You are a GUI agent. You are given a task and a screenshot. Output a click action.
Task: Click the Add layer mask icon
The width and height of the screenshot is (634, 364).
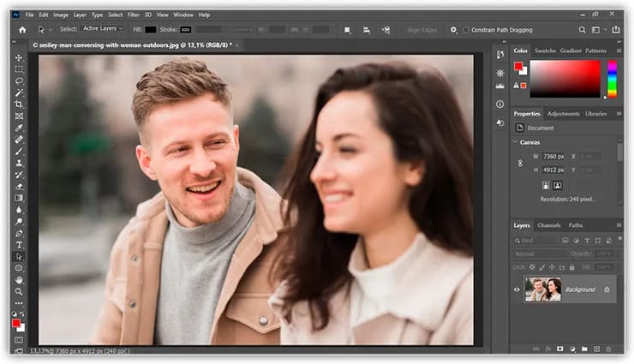[x=560, y=349]
